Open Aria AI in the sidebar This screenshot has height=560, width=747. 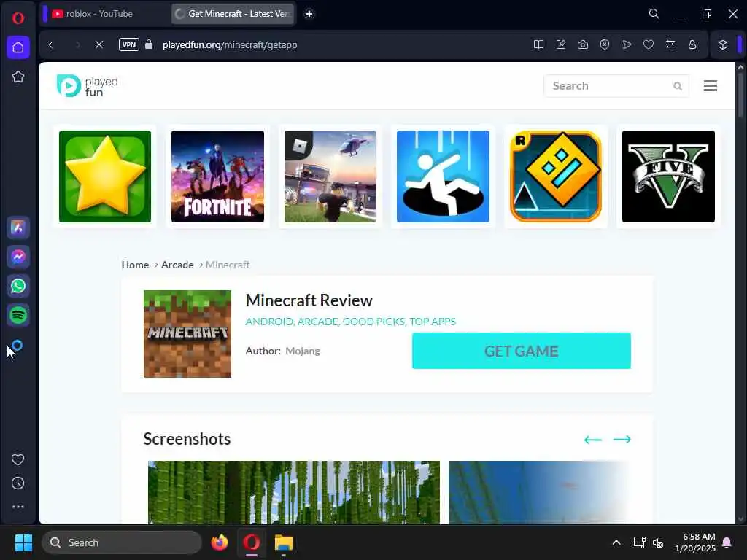coord(18,227)
